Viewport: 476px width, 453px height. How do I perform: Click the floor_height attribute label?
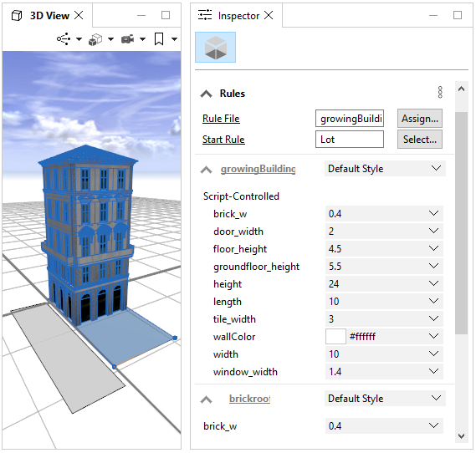point(240,249)
